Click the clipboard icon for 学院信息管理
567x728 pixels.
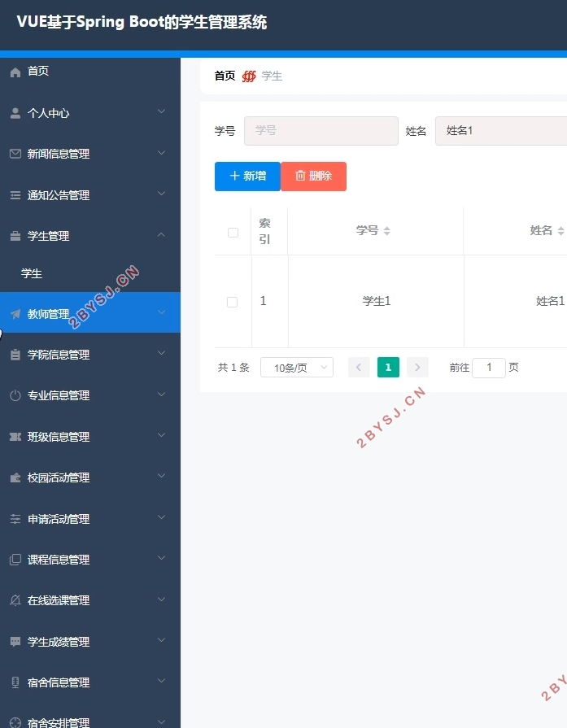pos(15,355)
